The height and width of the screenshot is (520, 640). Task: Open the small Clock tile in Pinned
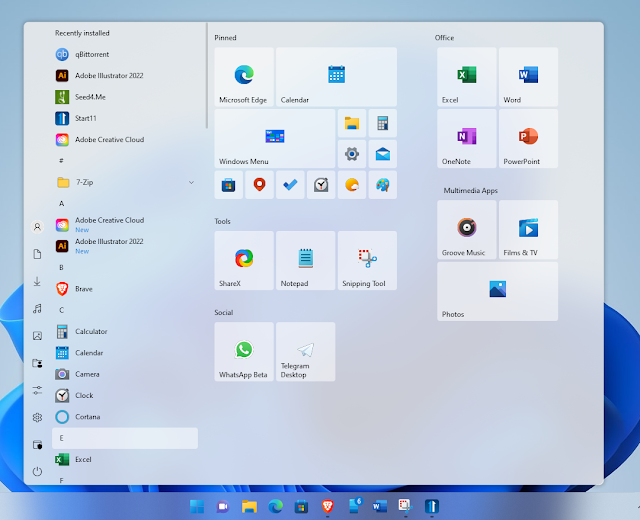(321, 185)
